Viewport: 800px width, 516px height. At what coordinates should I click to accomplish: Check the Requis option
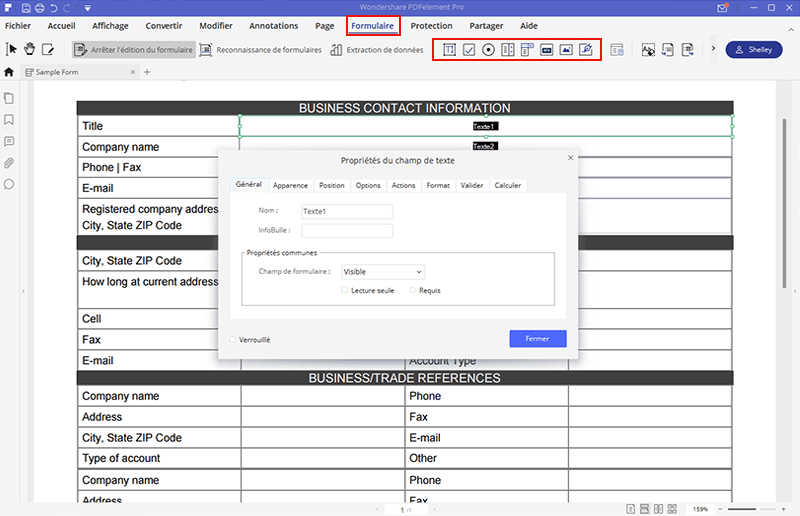pyautogui.click(x=413, y=290)
